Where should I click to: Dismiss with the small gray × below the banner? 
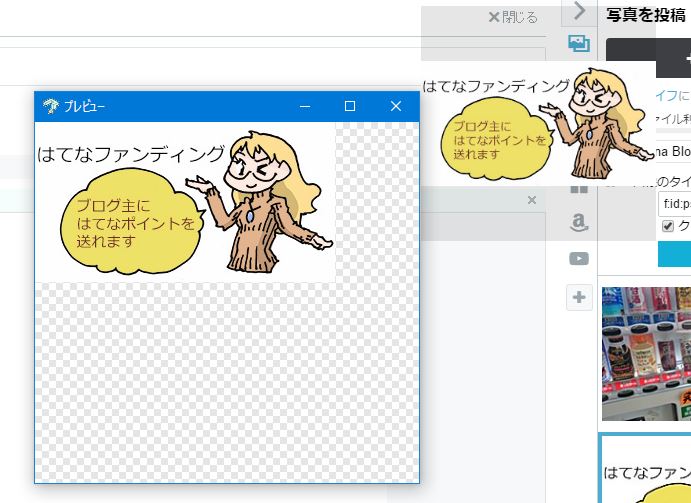[532, 200]
